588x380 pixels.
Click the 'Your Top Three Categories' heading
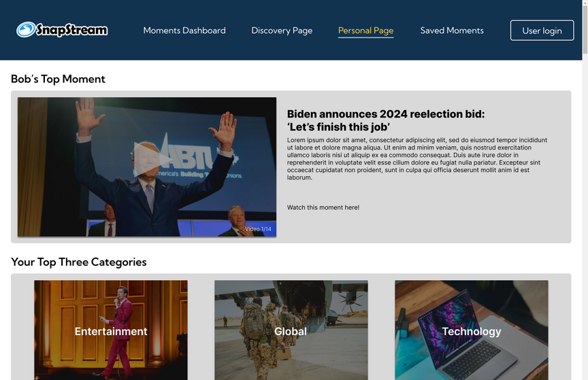point(79,262)
